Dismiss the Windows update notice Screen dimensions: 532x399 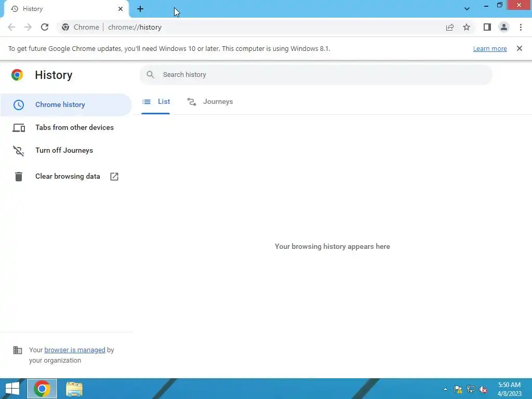click(520, 48)
